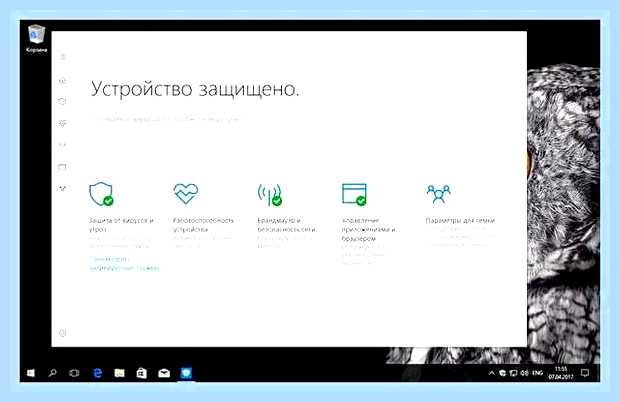620x402 pixels.
Task: Open app and browser control in sidebar
Action: tap(62, 167)
